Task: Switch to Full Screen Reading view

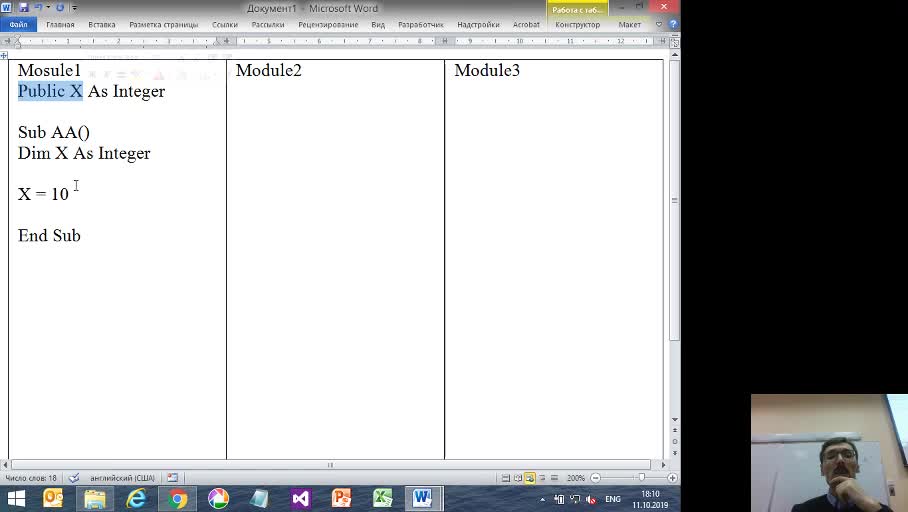Action: (518, 478)
